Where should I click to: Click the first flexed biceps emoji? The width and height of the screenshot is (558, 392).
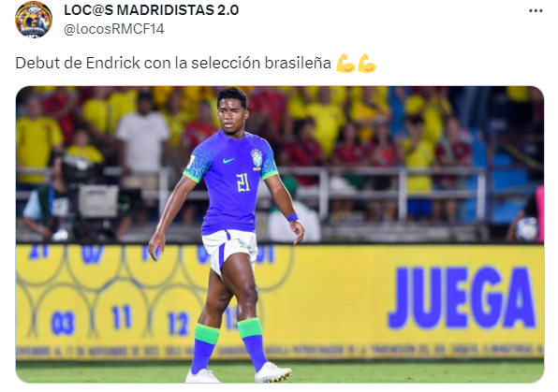pos(345,64)
